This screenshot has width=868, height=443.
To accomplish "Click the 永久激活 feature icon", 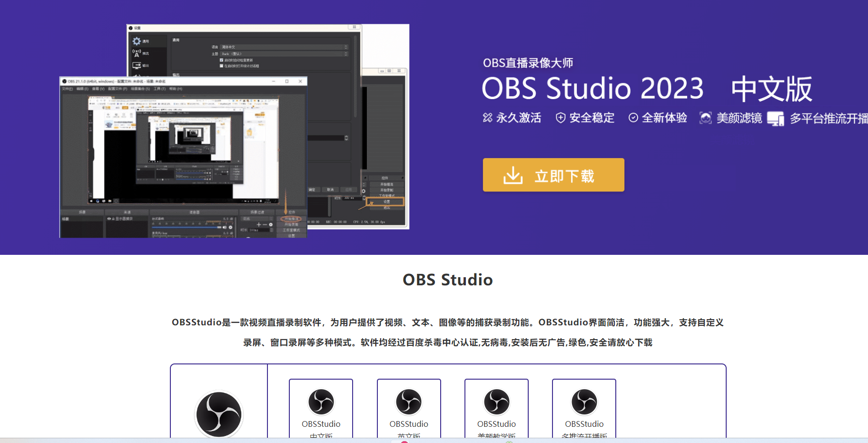I will 487,118.
